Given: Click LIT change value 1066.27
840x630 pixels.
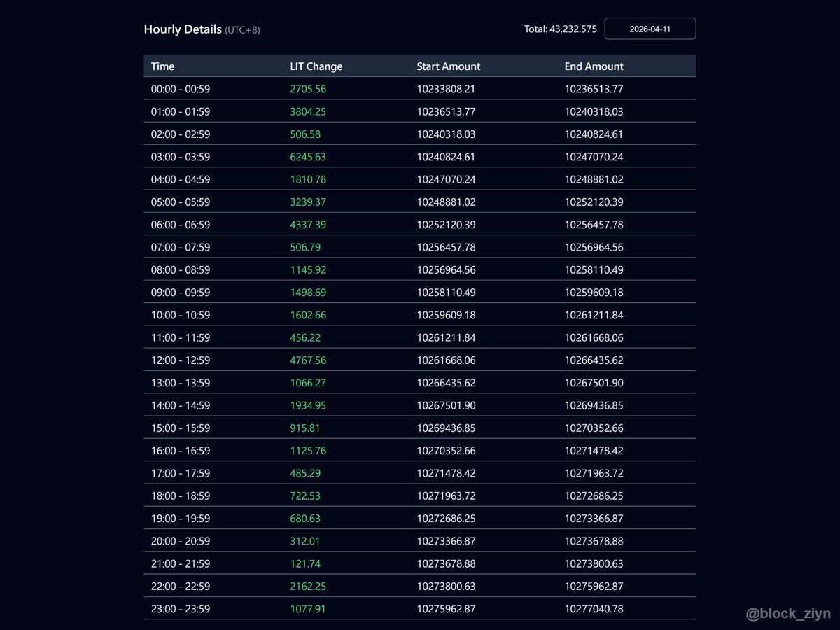Looking at the screenshot, I should coord(308,383).
